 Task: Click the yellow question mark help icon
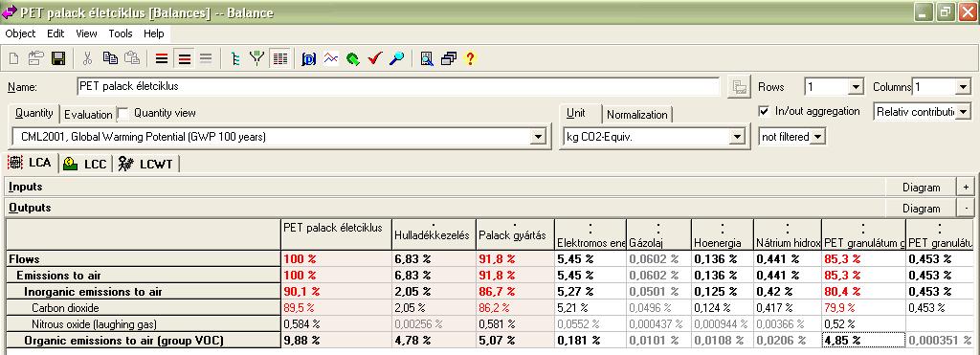470,58
